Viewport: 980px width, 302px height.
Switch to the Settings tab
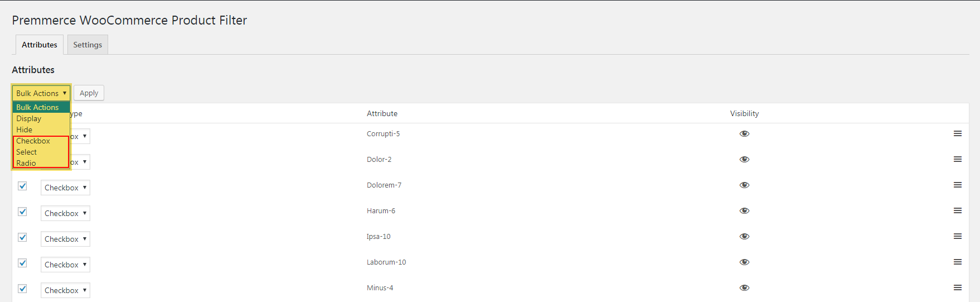pos(88,45)
